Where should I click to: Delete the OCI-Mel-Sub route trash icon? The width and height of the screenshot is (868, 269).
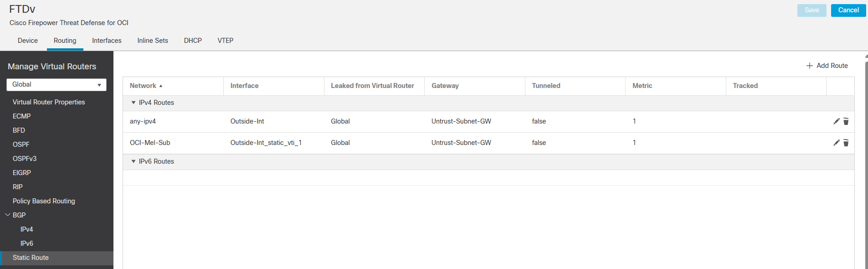coord(846,143)
